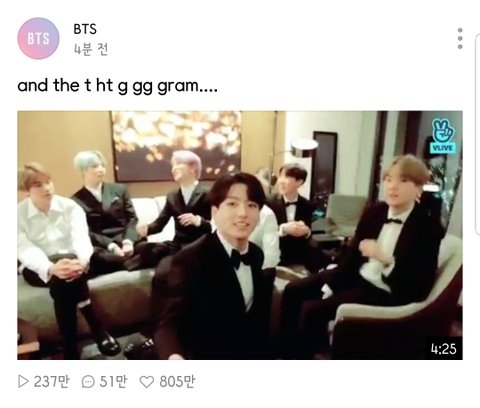
Task: Click the '4분 전' post timestamp
Action: click(91, 50)
